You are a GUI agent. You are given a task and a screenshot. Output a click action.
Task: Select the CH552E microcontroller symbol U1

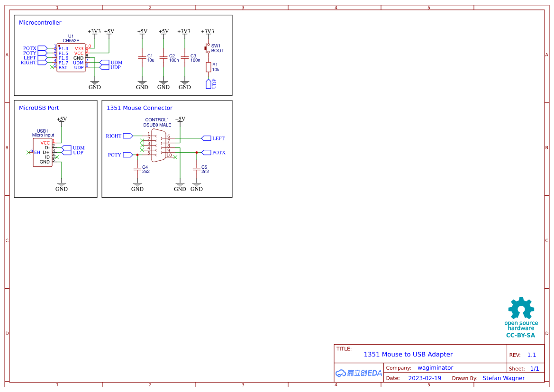pyautogui.click(x=71, y=57)
